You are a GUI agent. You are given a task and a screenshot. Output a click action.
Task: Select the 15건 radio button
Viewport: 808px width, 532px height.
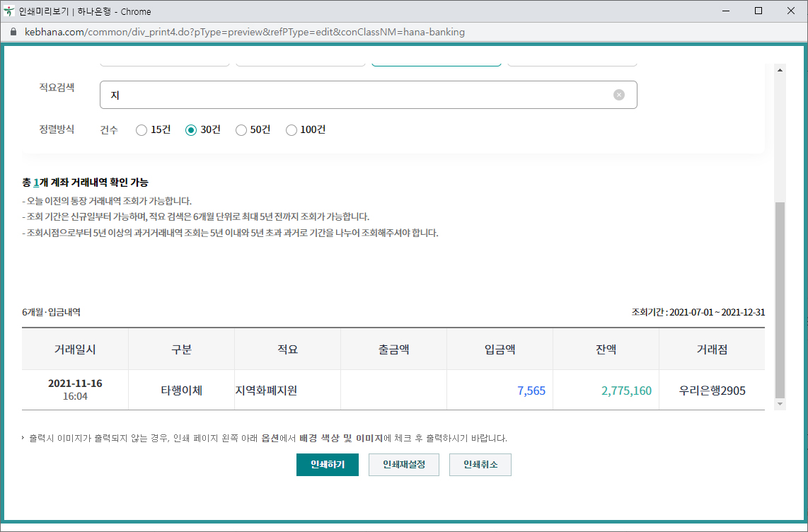(142, 130)
